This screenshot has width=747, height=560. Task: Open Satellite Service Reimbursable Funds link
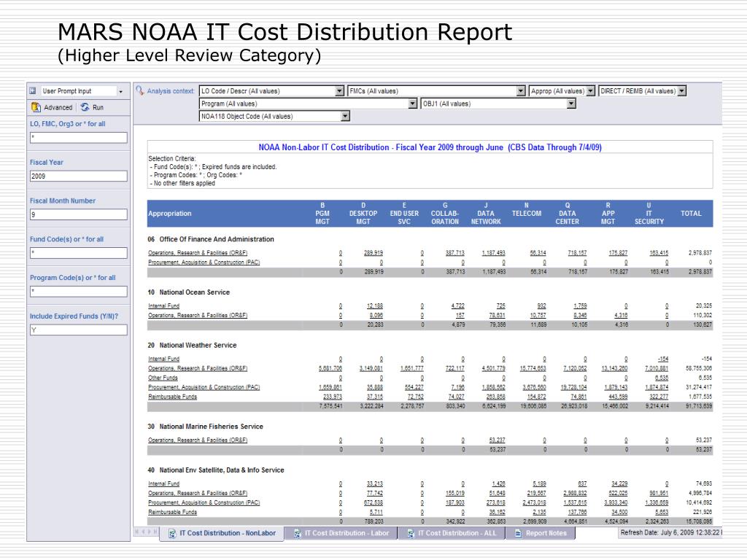point(172,512)
